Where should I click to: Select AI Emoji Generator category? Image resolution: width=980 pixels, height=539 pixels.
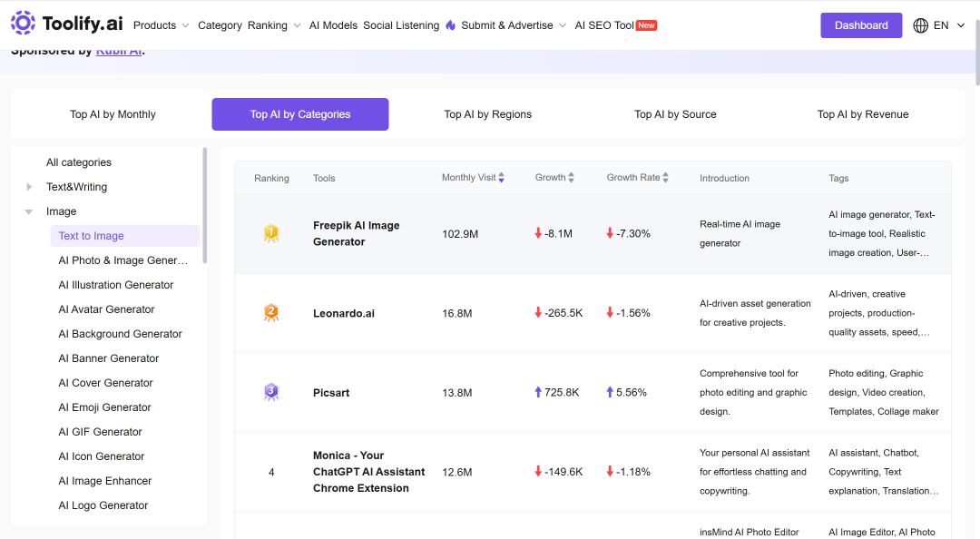pyautogui.click(x=105, y=407)
